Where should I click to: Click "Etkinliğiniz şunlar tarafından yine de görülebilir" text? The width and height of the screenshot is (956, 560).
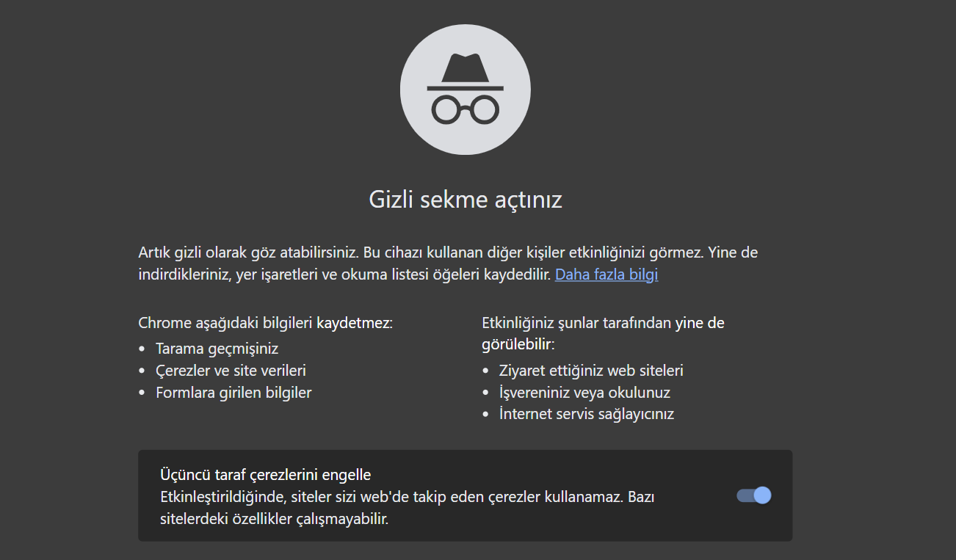pyautogui.click(x=604, y=333)
